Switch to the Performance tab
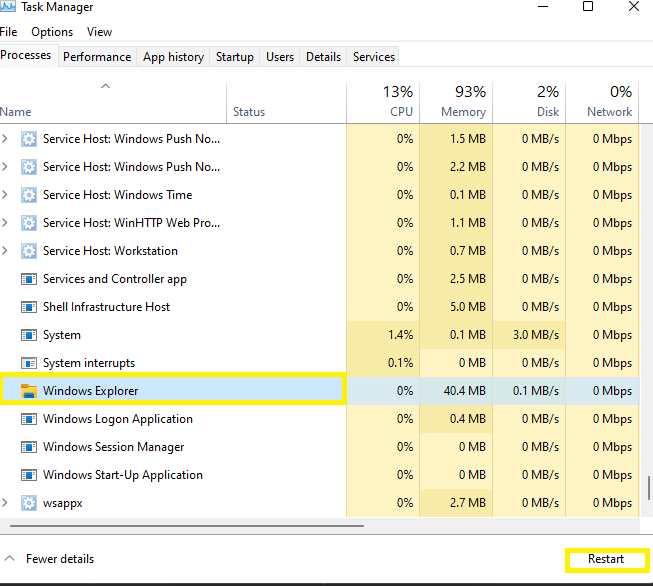This screenshot has width=653, height=586. pyautogui.click(x=97, y=57)
